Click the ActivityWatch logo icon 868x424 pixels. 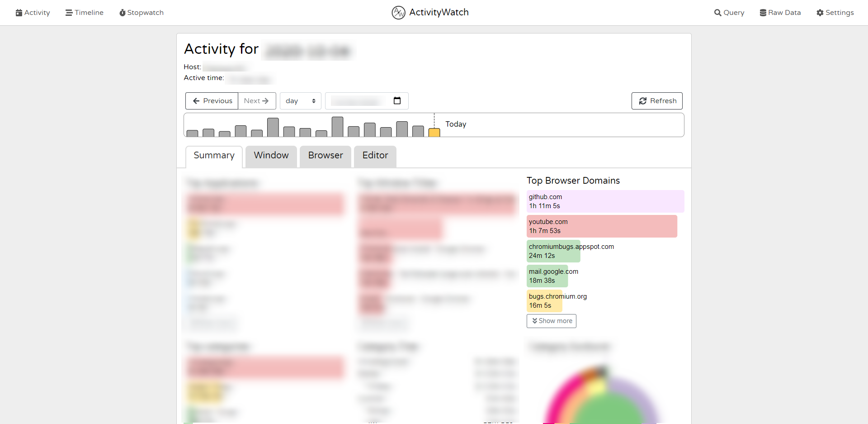click(398, 13)
